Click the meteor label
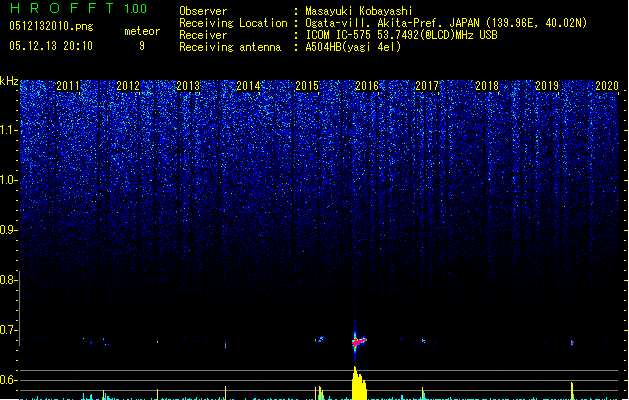This screenshot has height=400, width=629. pos(142,31)
